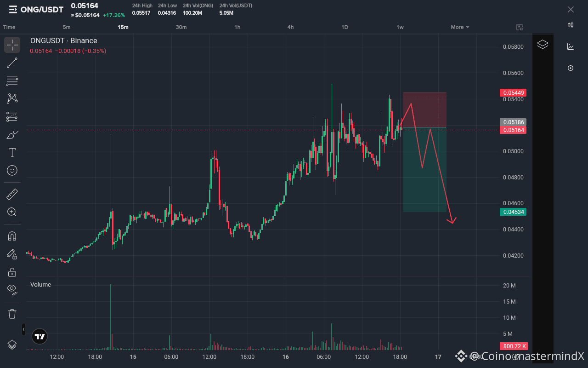This screenshot has height=368, width=588.
Task: Select the ruler measure tool
Action: point(12,194)
